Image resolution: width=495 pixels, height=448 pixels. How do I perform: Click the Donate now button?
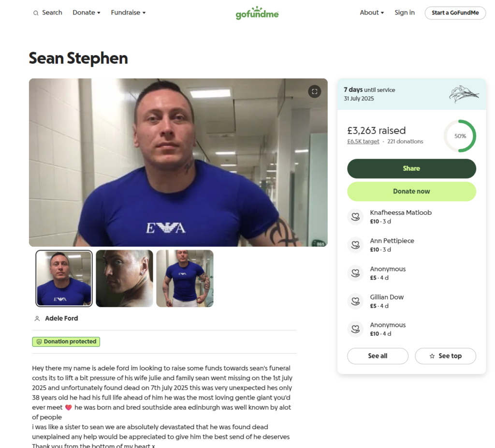[412, 192]
